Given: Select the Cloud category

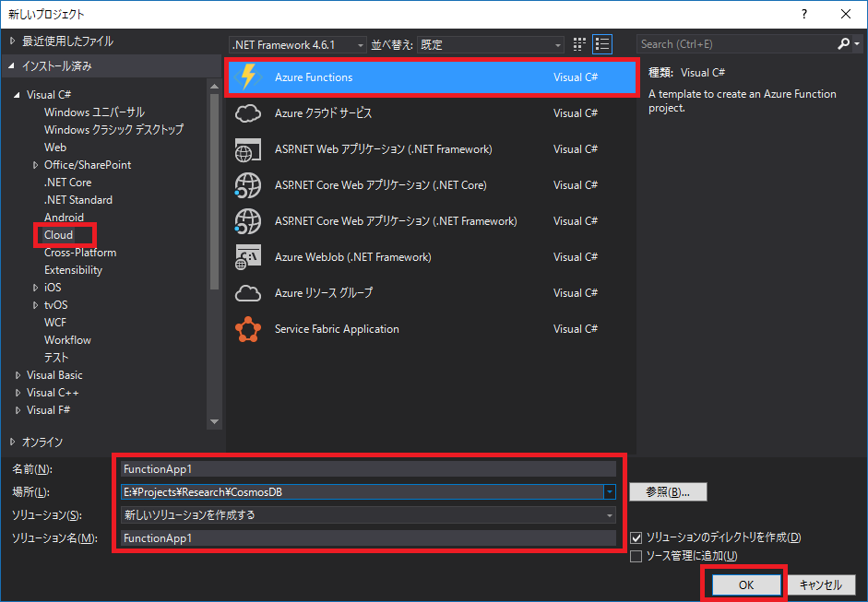Looking at the screenshot, I should (x=59, y=235).
